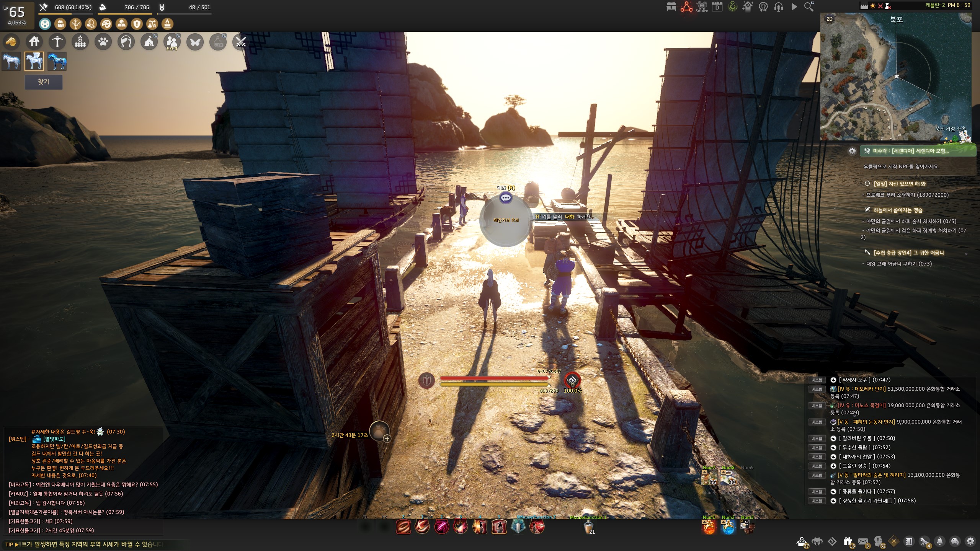
Task: Click the 데보레카 반지 marketplace message
Action: point(895,392)
